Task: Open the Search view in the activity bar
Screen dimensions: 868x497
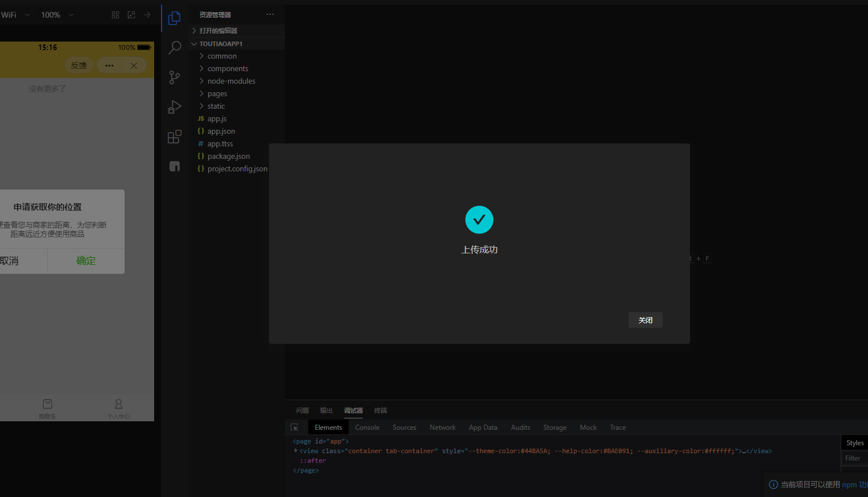Action: (175, 48)
